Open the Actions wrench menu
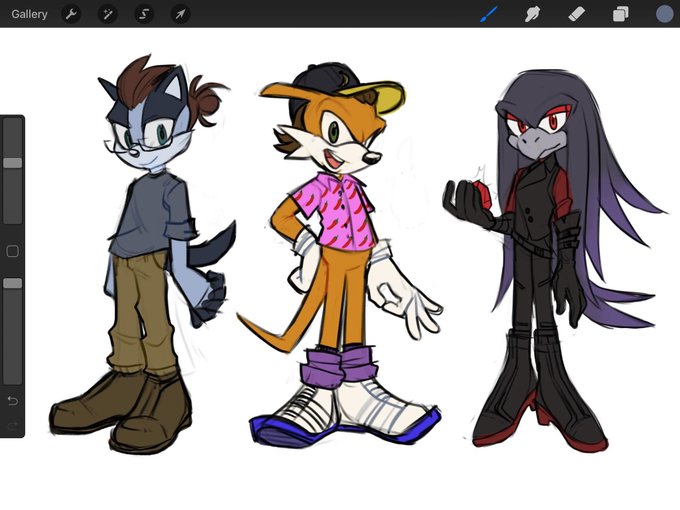This screenshot has height=510, width=680. click(71, 14)
